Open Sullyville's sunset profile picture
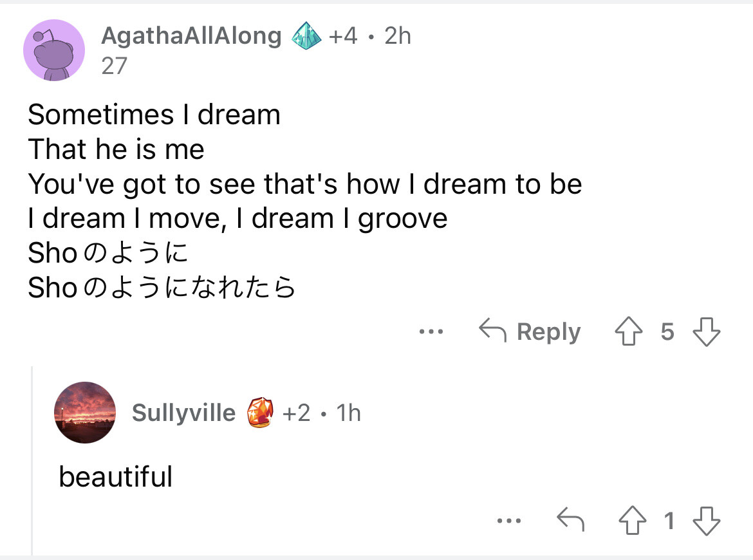Screen dimensions: 753x560 click(x=85, y=413)
